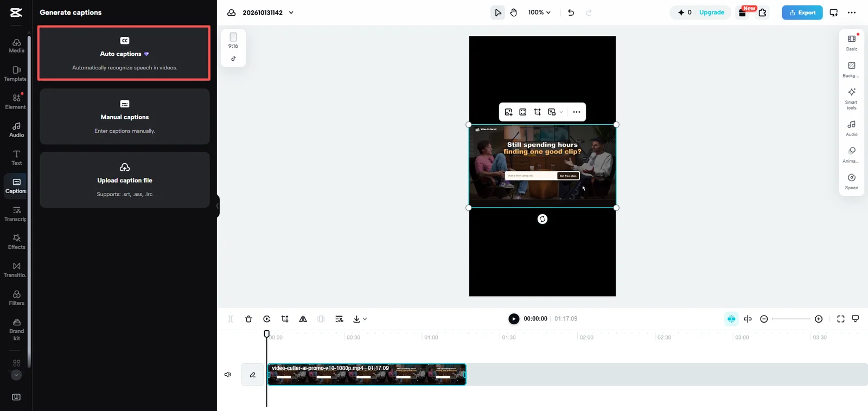Open the floating toolbar more options menu
This screenshot has height=411, width=868.
tap(576, 112)
